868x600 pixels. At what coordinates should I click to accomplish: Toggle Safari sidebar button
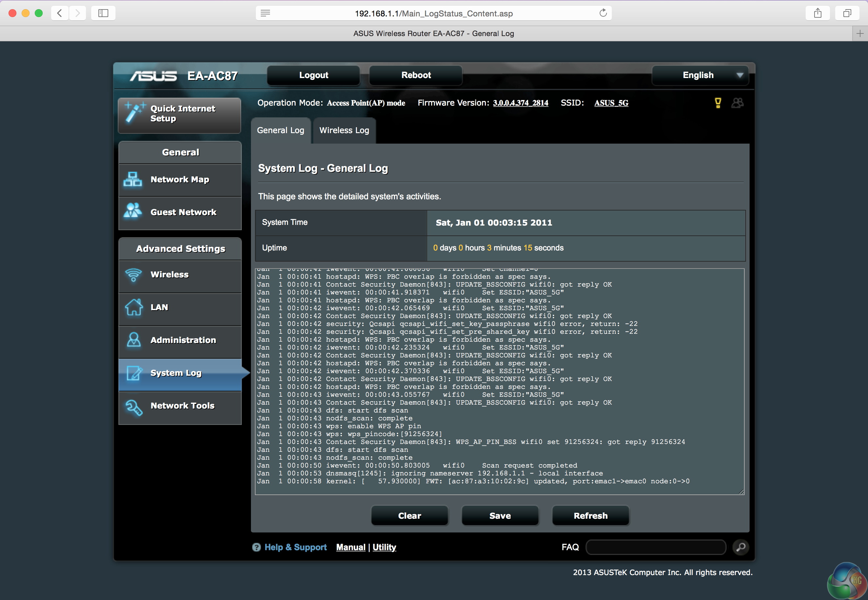pyautogui.click(x=103, y=13)
